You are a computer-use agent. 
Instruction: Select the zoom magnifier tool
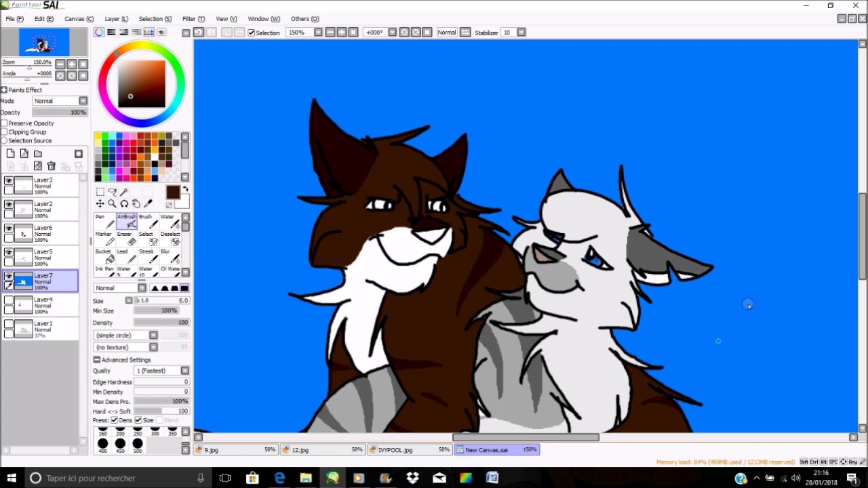click(112, 203)
